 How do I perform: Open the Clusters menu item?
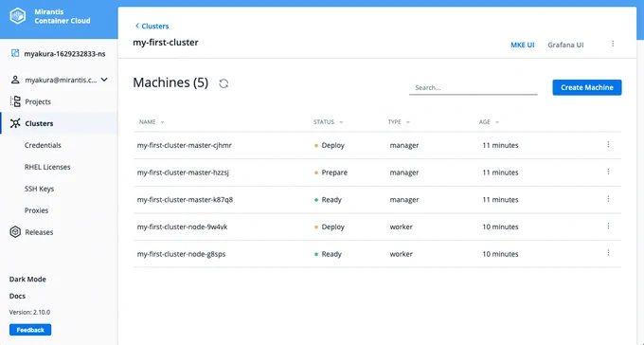tap(39, 123)
